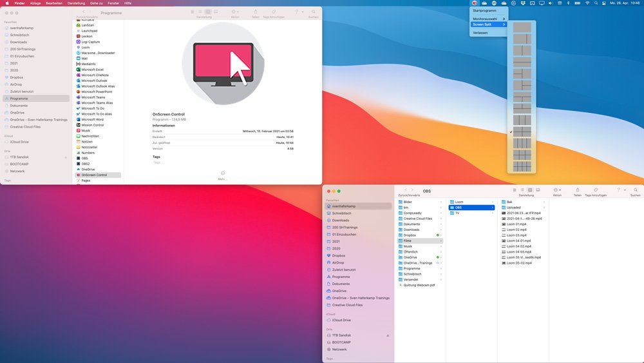Click Startprogramm in the OnScreen Control menu
Image resolution: width=644 pixels, height=363 pixels.
point(484,10)
